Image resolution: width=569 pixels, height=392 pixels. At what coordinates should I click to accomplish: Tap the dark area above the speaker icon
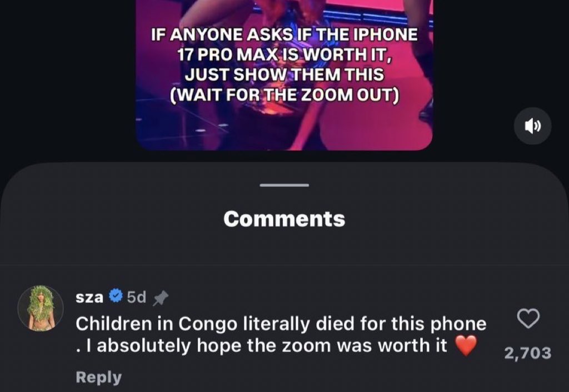(532, 54)
